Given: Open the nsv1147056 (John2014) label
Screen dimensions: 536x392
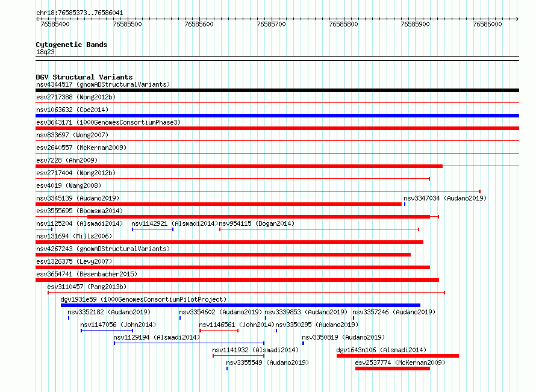Looking at the screenshot, I should [118, 325].
